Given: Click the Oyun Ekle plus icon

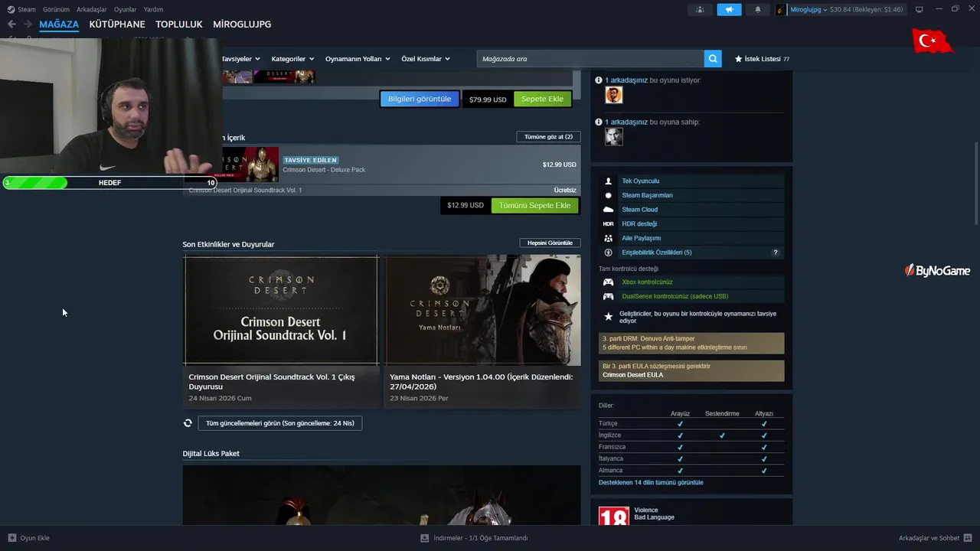Looking at the screenshot, I should click(11, 538).
